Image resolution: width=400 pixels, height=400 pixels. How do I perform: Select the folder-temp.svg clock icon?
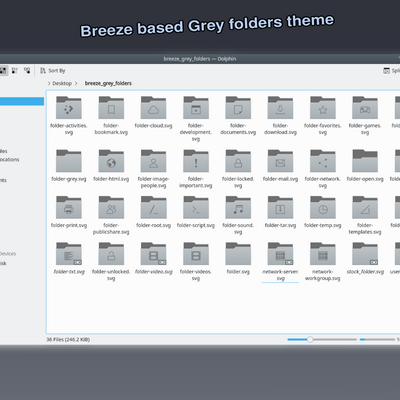323,207
